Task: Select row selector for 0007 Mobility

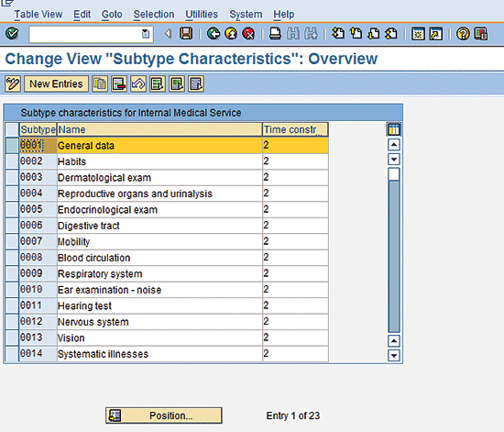Action: 12,241
